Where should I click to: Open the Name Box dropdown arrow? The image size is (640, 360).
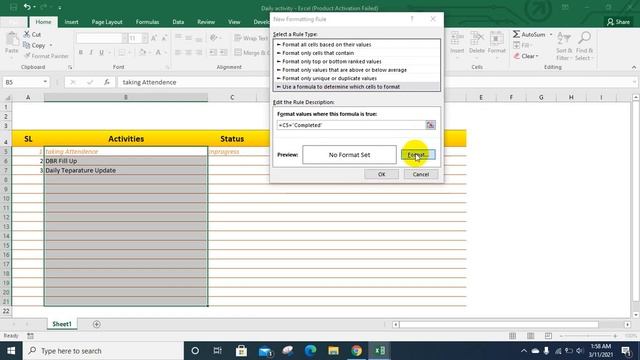(45, 82)
